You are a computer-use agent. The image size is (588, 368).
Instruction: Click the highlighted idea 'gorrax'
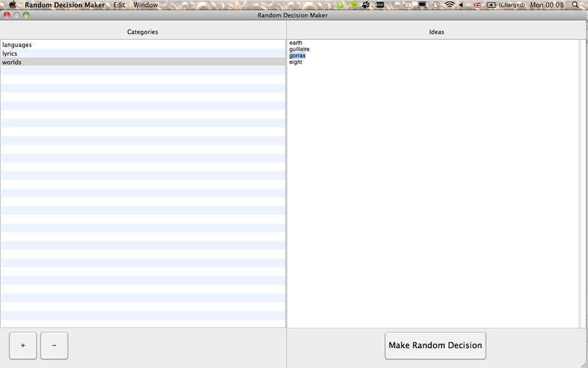(298, 56)
